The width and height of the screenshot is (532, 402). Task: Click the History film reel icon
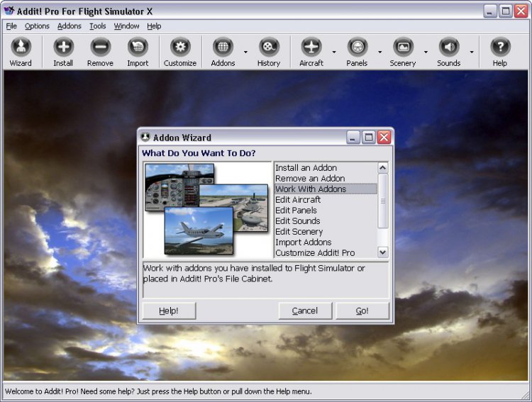269,47
